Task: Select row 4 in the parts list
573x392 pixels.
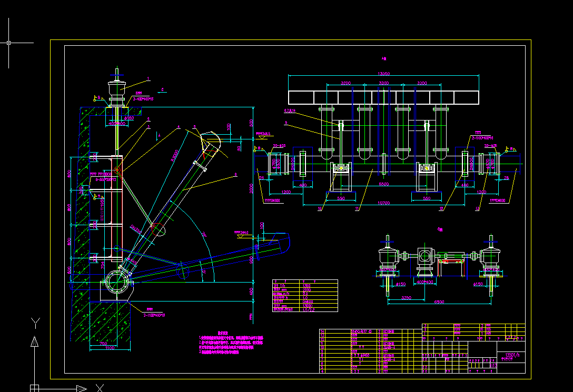Action: [x=371, y=371]
